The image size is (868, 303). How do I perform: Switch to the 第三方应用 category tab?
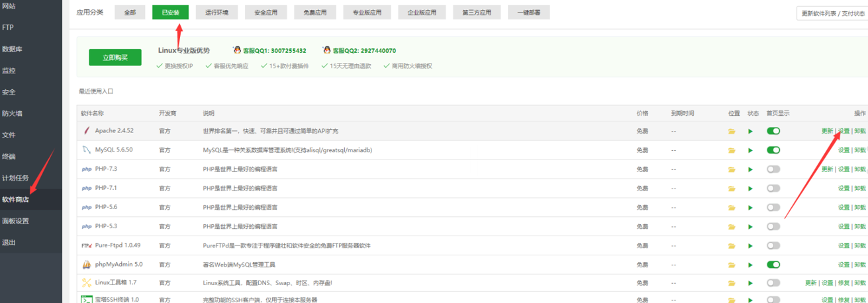coord(477,13)
